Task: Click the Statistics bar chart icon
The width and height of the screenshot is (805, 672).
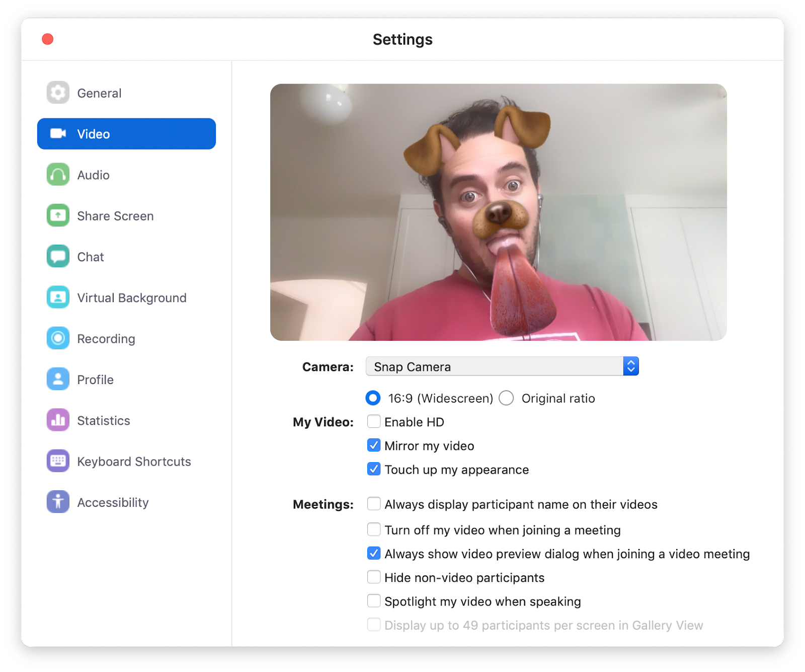Action: 58,420
